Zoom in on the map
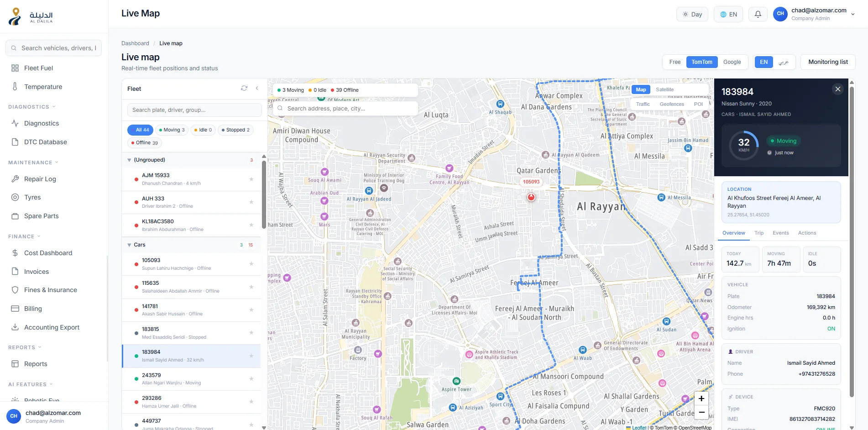The height and width of the screenshot is (430, 868). coord(701,399)
